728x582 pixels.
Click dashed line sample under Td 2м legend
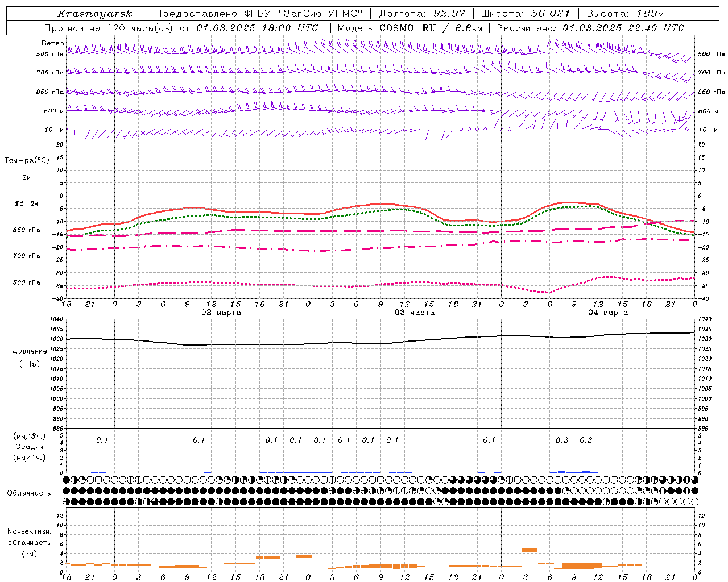26,210
